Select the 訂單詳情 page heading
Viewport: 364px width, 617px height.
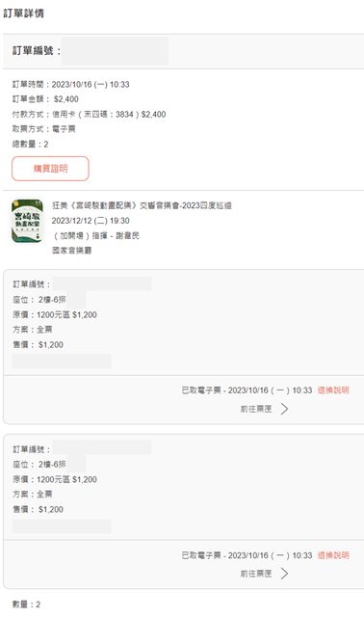(x=23, y=13)
